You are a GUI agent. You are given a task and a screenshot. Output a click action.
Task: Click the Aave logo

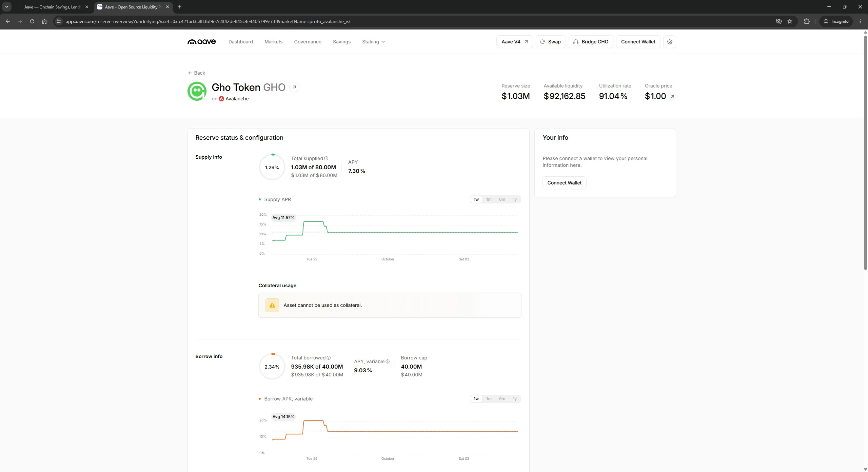point(201,42)
